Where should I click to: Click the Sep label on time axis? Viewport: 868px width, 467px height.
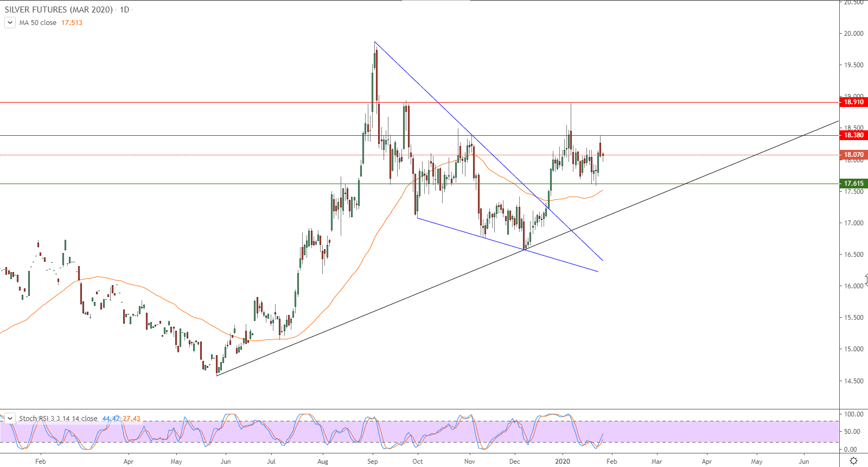372,462
